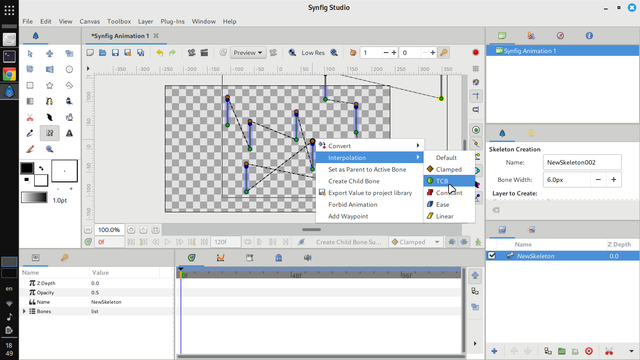Viewport: 640px width, 360px height.
Task: Click the Undo arrow in toolbar
Action: [160, 53]
